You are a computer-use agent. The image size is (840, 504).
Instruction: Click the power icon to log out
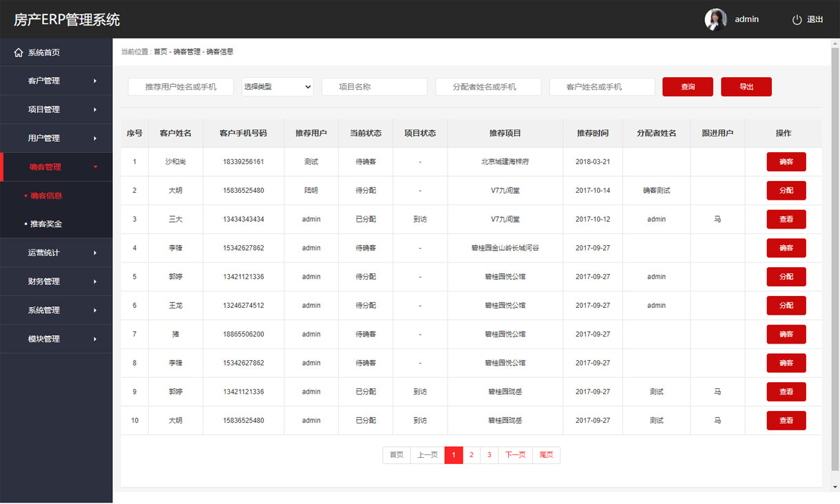click(x=797, y=20)
